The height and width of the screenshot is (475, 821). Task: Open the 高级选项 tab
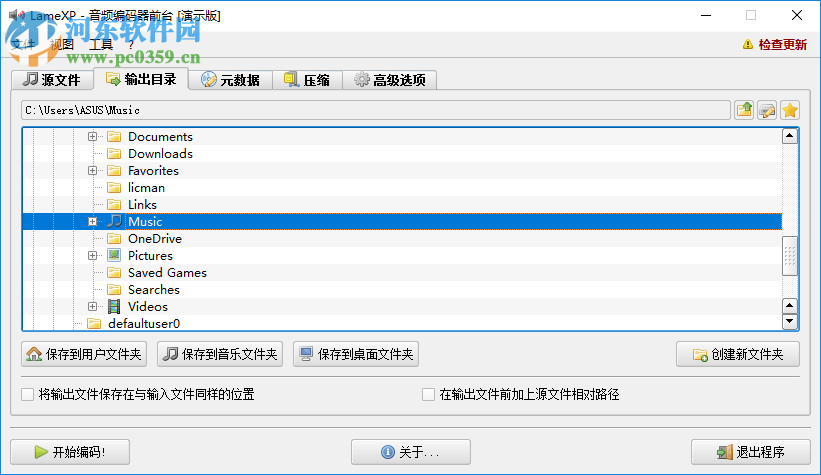click(390, 80)
